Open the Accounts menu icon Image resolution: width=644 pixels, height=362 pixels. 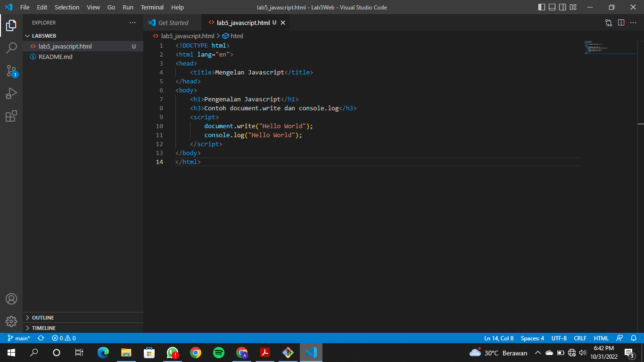tap(11, 299)
